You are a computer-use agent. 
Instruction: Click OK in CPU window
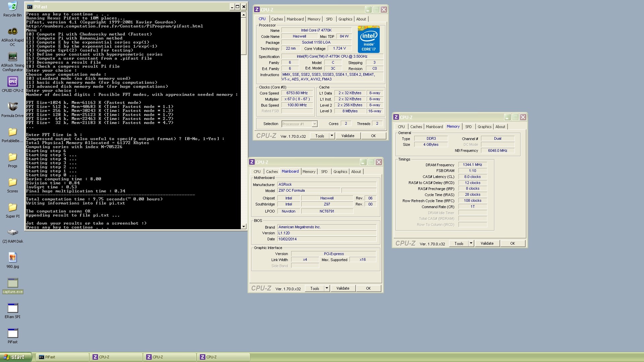373,136
